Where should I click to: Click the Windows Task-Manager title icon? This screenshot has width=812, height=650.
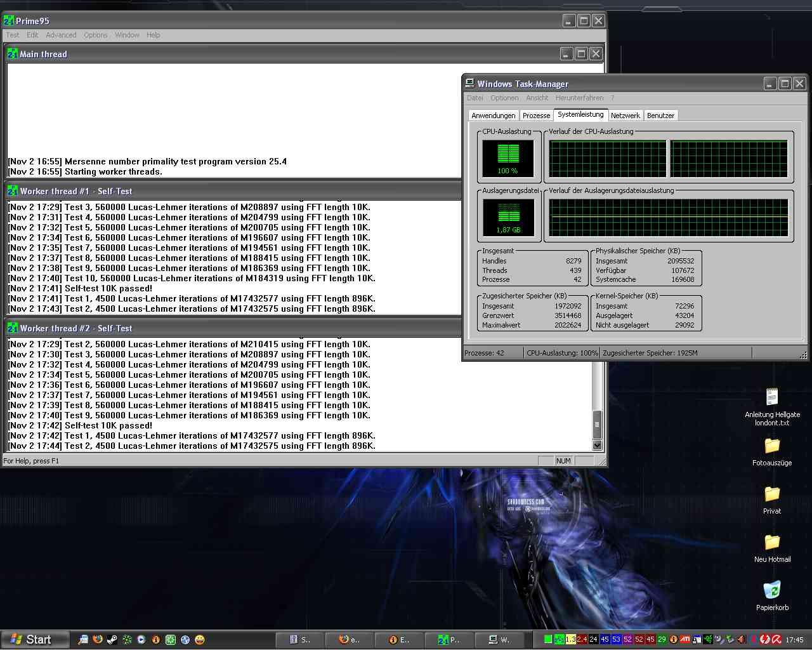click(469, 83)
